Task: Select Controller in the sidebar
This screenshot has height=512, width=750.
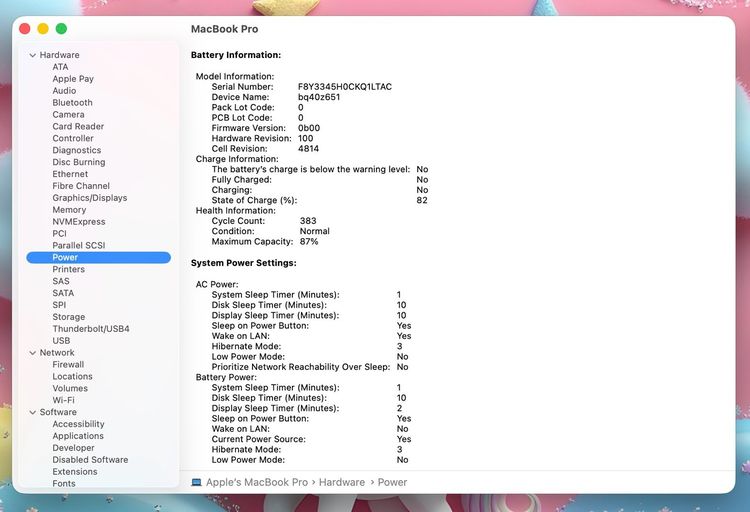Action: click(x=73, y=138)
